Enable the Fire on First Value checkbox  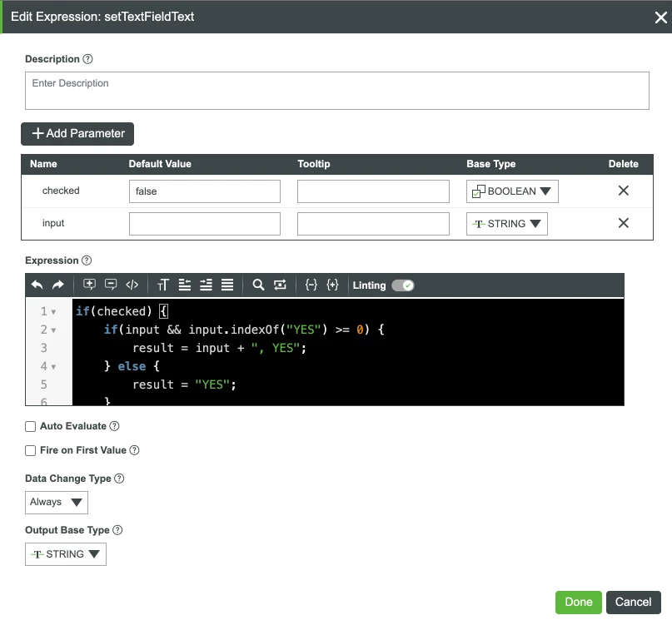point(31,451)
